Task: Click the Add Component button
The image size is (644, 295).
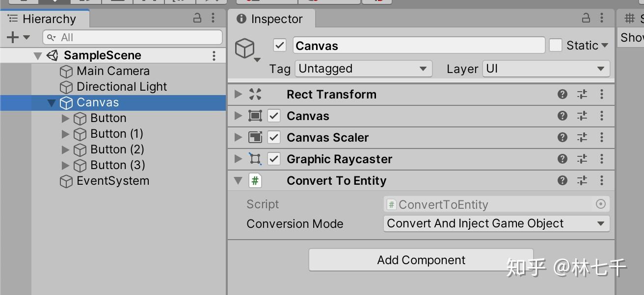Action: pos(420,260)
